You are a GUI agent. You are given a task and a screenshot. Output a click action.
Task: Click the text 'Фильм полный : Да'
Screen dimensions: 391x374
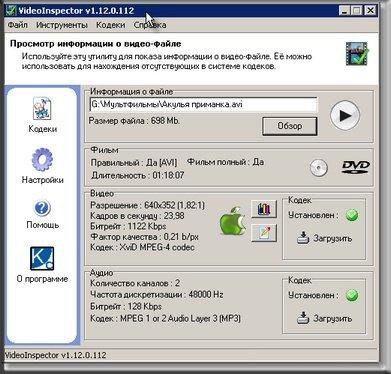coord(225,162)
